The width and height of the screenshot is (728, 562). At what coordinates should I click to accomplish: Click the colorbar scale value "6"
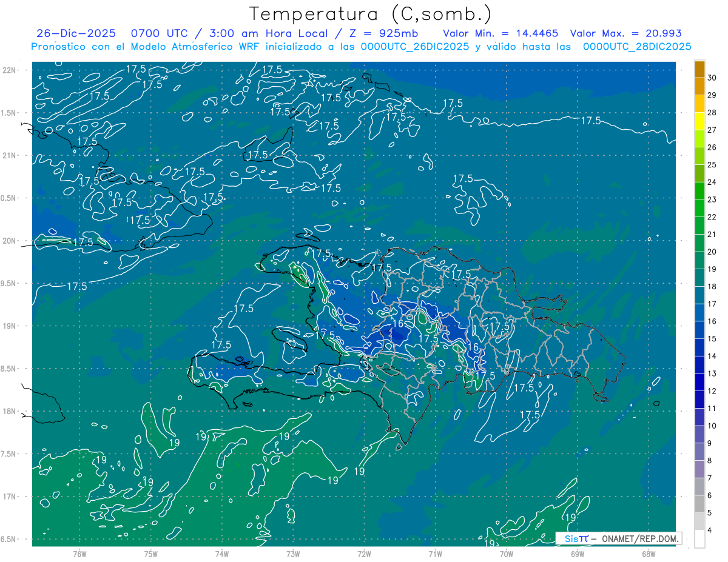click(710, 495)
